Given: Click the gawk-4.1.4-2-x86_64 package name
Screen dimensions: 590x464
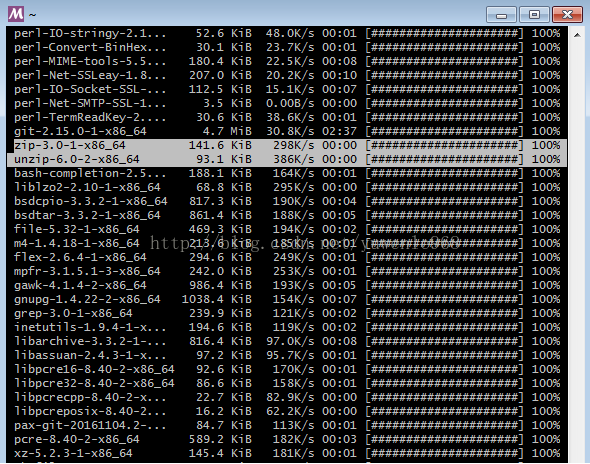Looking at the screenshot, I should (80, 285).
